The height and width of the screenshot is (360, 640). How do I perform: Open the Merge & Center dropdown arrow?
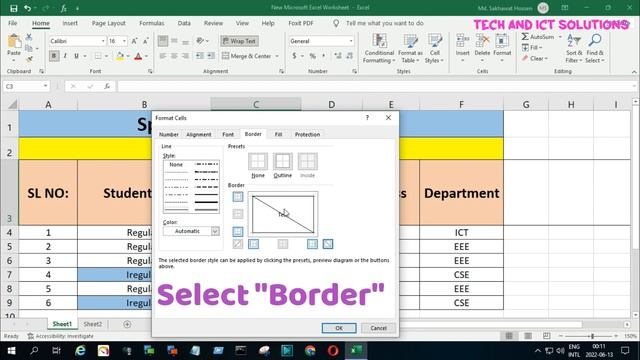click(x=277, y=56)
